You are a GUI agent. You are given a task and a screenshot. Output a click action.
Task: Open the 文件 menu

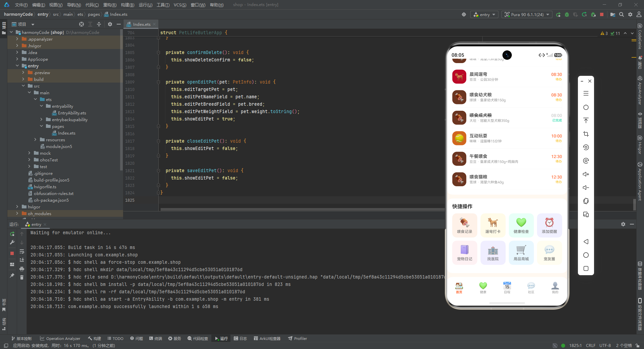tap(21, 5)
